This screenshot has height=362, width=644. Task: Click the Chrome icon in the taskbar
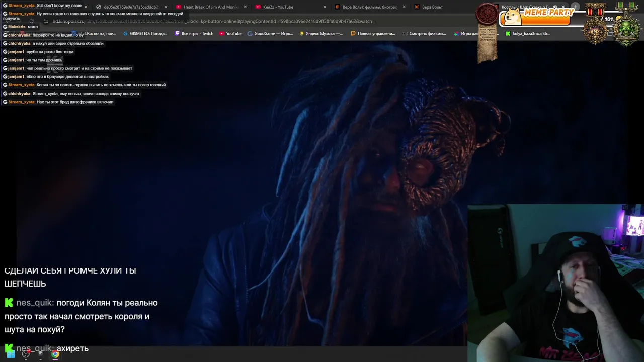coord(55,354)
